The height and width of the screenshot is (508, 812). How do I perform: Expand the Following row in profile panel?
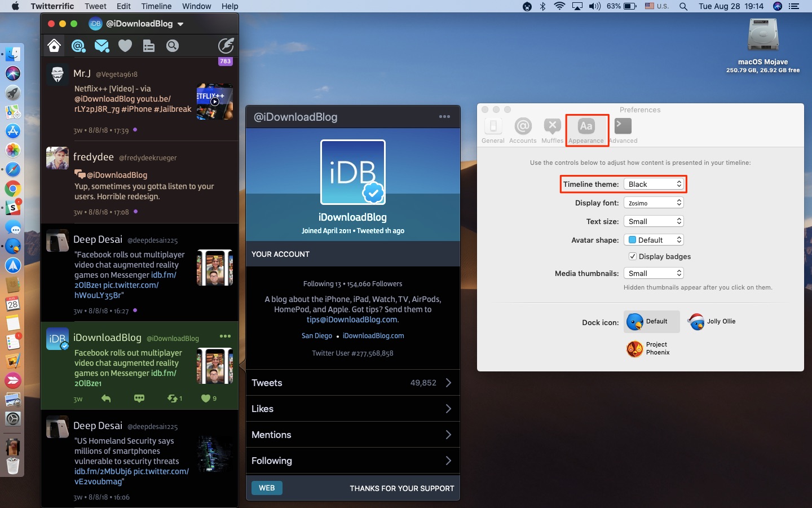353,461
